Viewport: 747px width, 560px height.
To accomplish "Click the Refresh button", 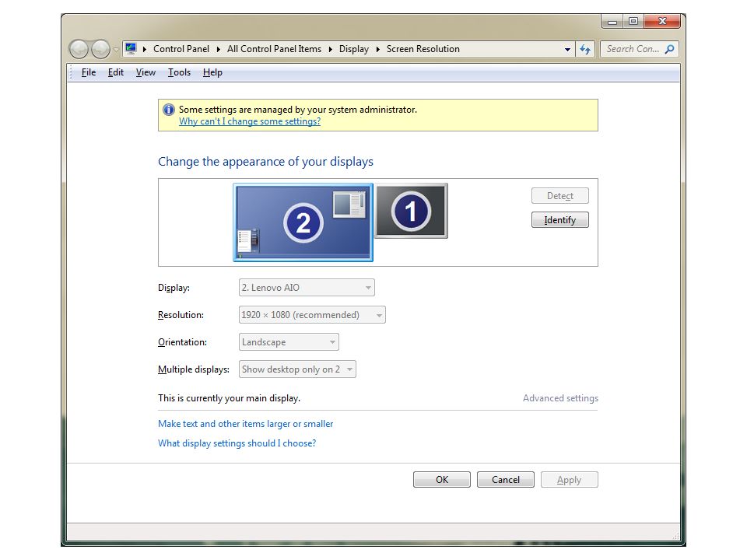I will click(585, 49).
